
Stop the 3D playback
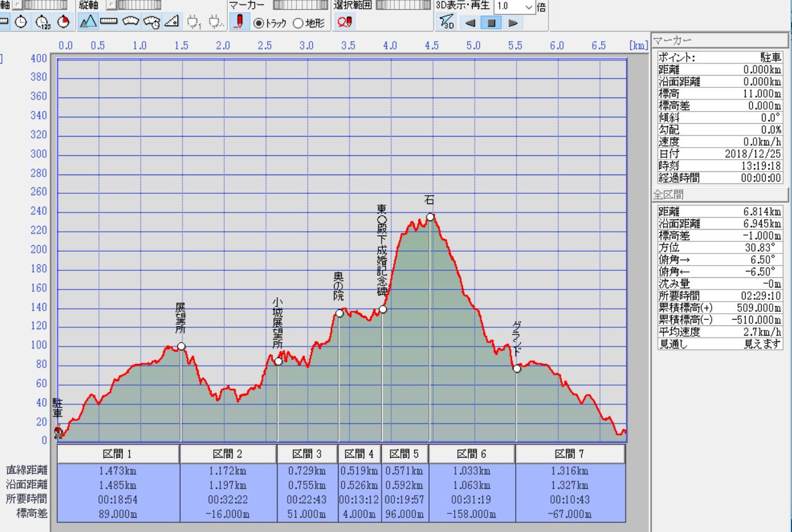click(x=491, y=22)
